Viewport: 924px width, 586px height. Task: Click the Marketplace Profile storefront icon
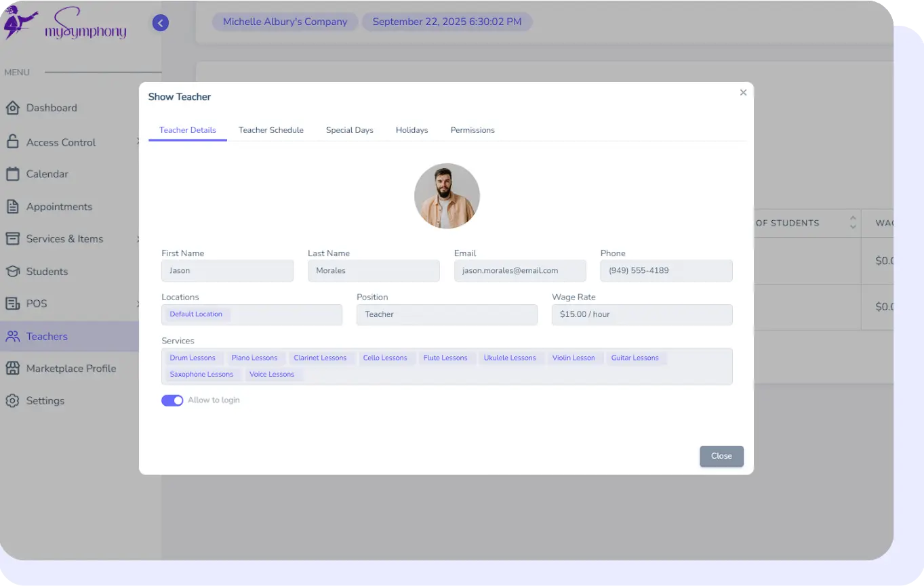click(x=12, y=369)
